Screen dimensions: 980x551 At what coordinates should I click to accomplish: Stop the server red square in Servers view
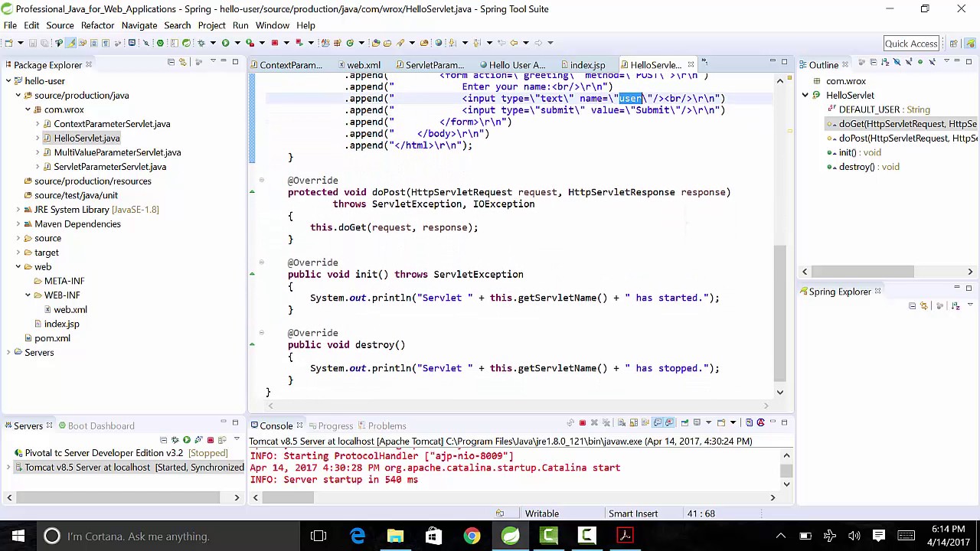[211, 440]
